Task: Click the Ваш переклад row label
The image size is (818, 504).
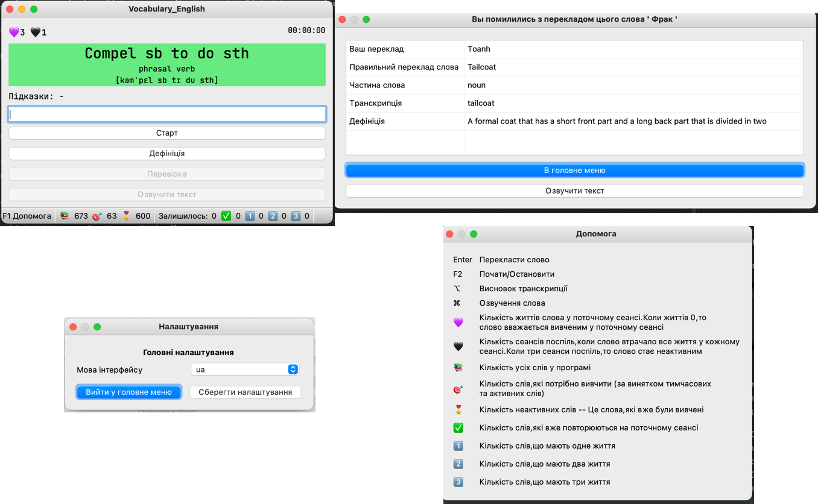Action: point(376,49)
